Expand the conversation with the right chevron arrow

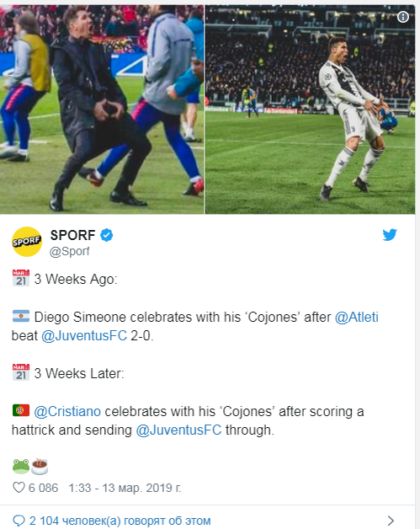click(391, 521)
